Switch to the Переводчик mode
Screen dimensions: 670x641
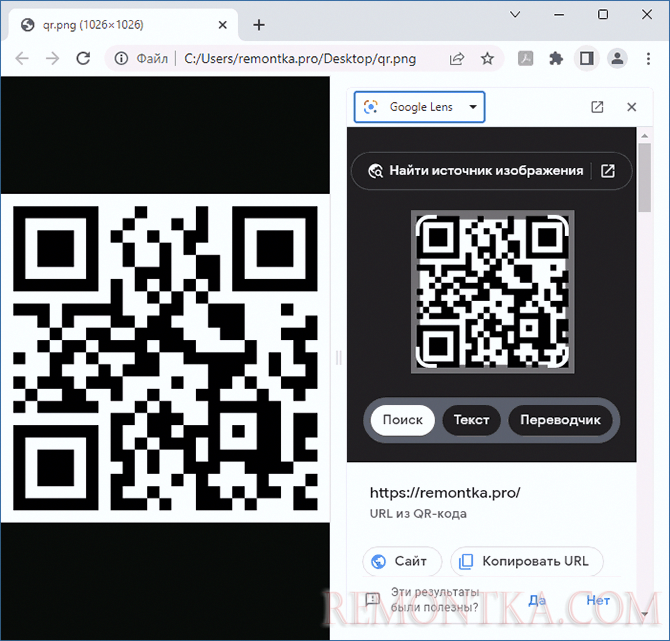tap(560, 420)
